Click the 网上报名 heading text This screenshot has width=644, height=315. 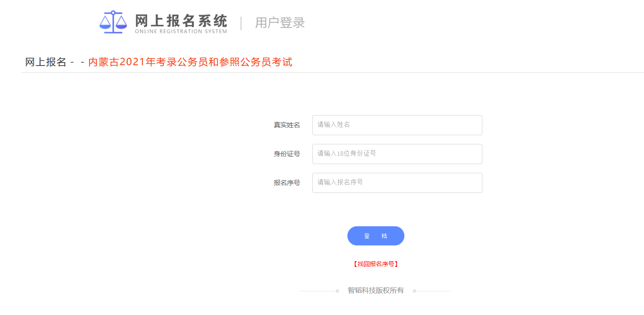click(46, 62)
